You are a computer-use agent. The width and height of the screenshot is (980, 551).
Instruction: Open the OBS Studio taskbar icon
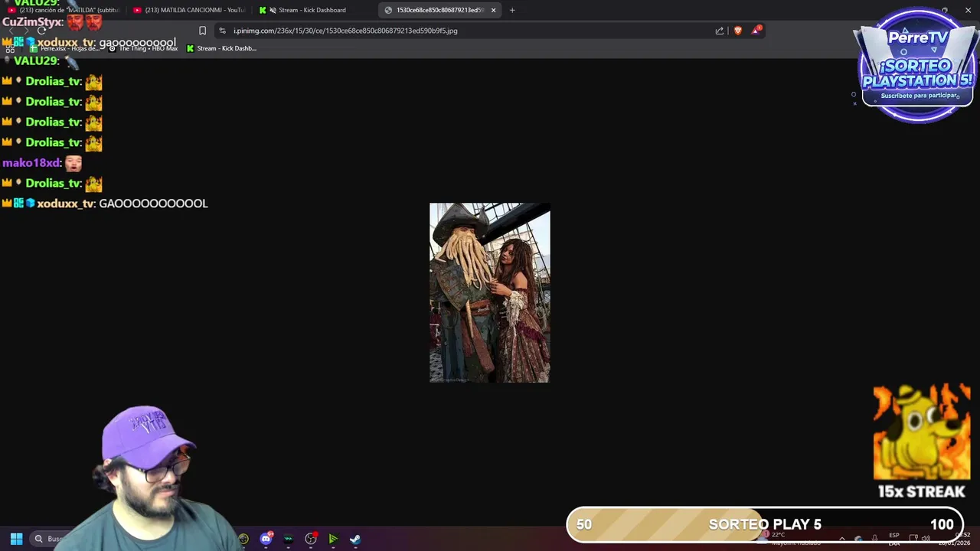(311, 539)
